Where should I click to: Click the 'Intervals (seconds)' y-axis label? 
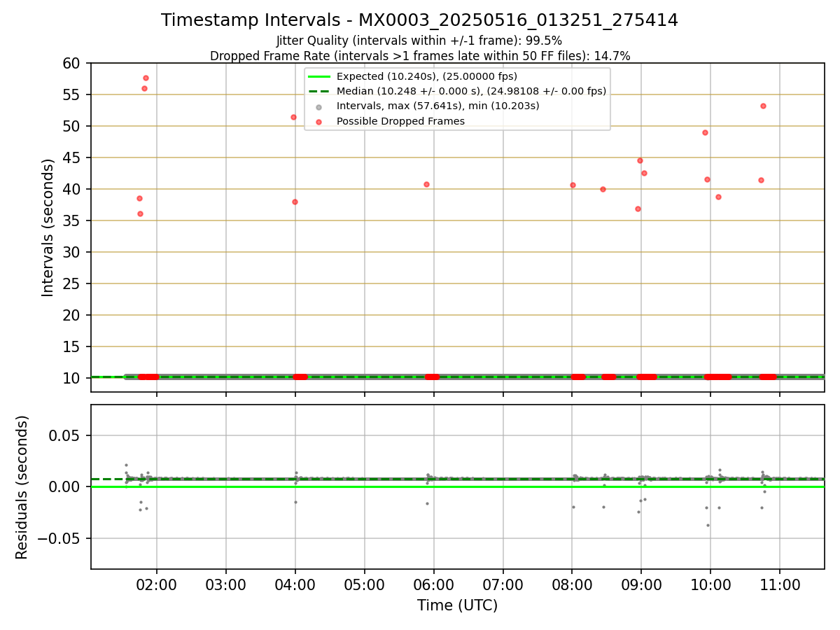pos(48,227)
